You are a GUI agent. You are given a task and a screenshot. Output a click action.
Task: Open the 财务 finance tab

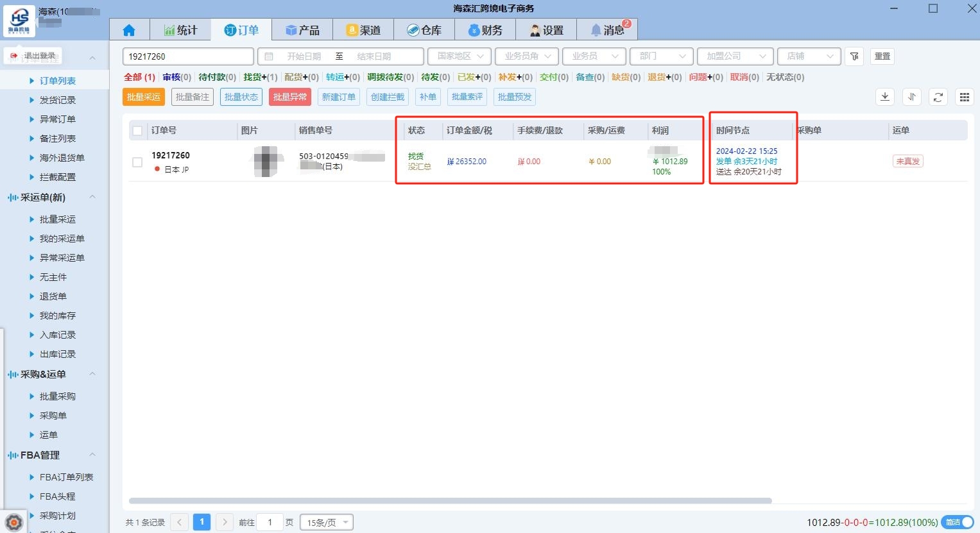[x=485, y=30]
